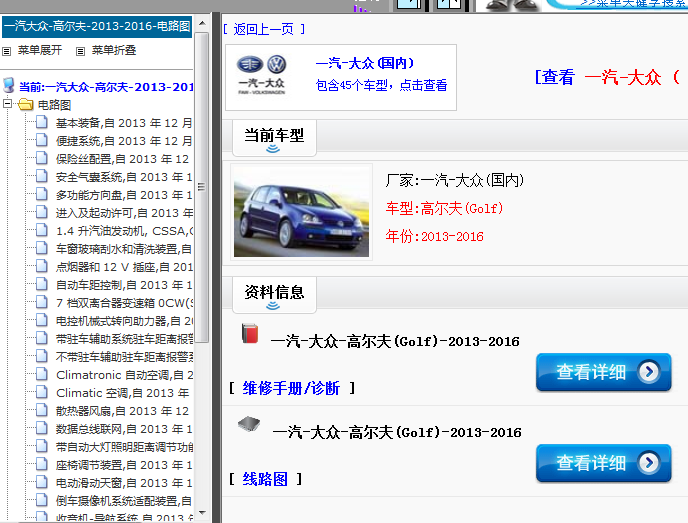The width and height of the screenshot is (688, 523).
Task: Click tree panel scrollbar up arrow
Action: click(x=202, y=23)
